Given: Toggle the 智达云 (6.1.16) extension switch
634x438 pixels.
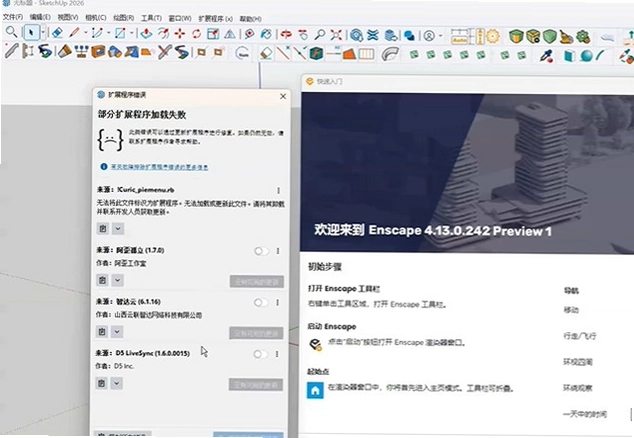Looking at the screenshot, I should click(x=261, y=303).
